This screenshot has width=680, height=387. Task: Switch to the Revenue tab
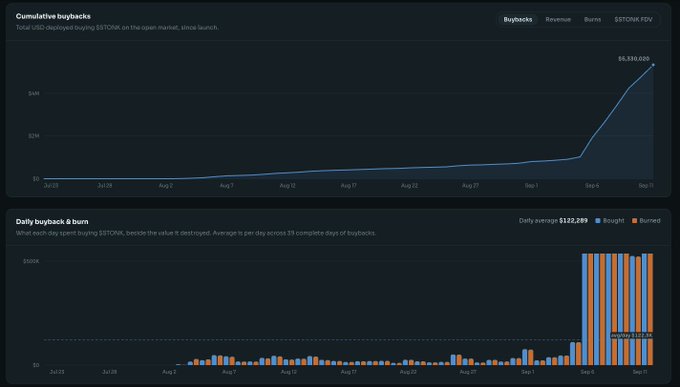[558, 20]
